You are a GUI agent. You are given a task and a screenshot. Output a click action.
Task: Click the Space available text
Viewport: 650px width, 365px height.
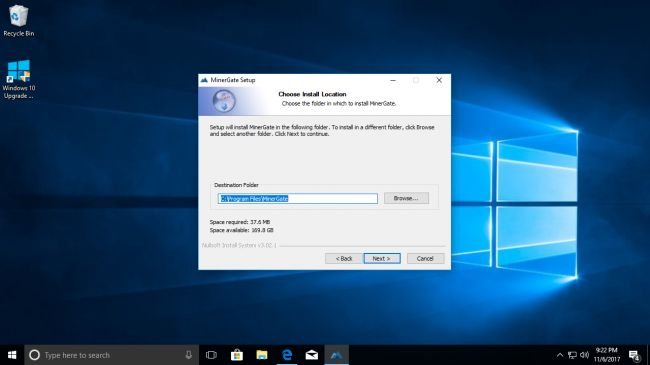(x=241, y=230)
